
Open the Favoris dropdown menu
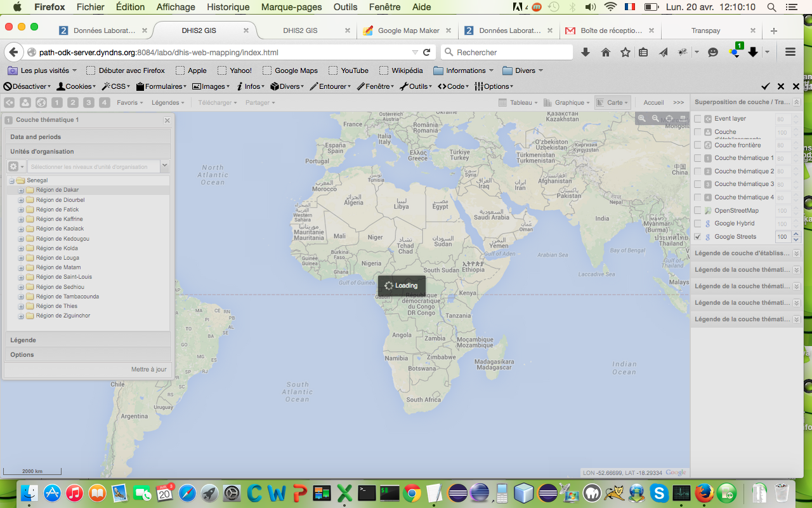coord(130,103)
